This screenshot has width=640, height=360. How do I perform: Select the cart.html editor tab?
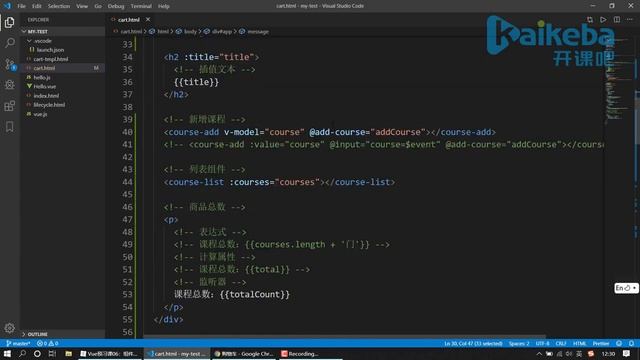[130, 19]
